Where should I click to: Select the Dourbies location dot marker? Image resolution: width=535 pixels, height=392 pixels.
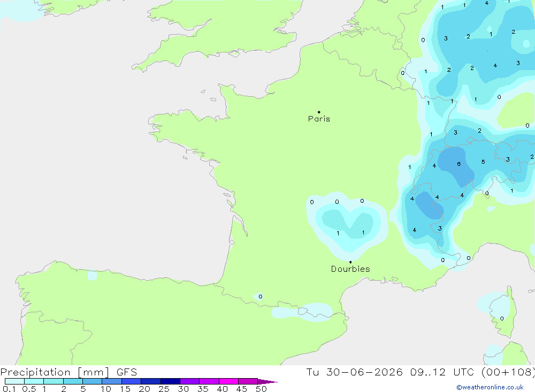click(x=350, y=262)
